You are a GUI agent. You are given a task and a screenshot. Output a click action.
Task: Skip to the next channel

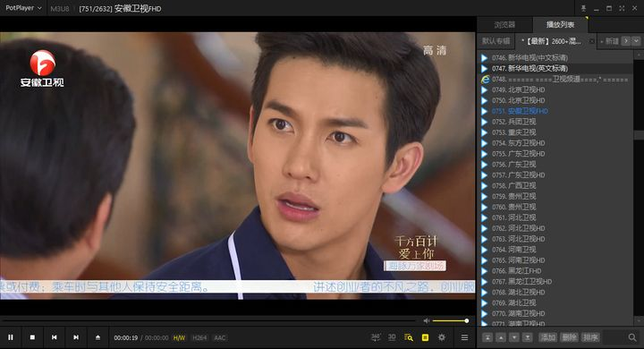[x=76, y=337]
